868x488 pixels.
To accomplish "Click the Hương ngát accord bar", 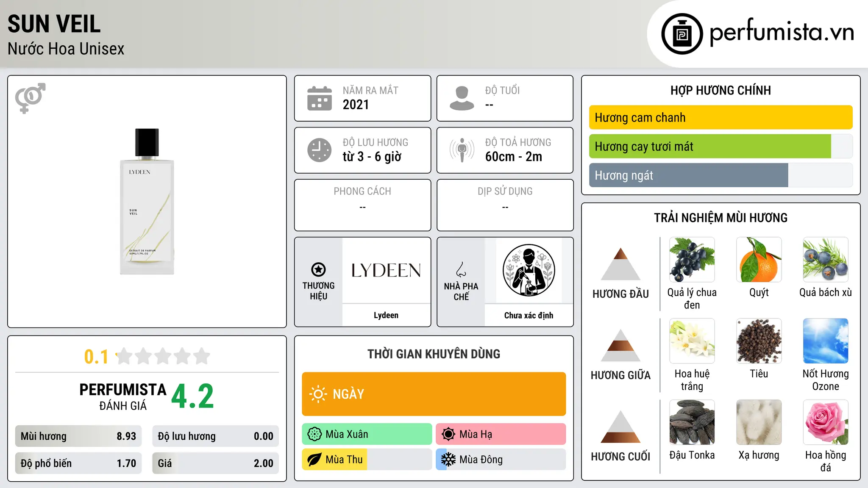I will (721, 175).
